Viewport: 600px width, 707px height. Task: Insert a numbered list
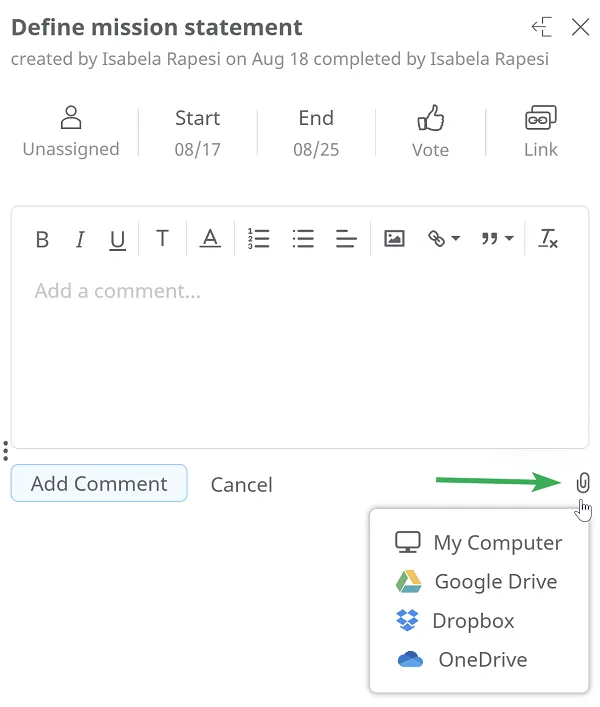pyautogui.click(x=259, y=238)
